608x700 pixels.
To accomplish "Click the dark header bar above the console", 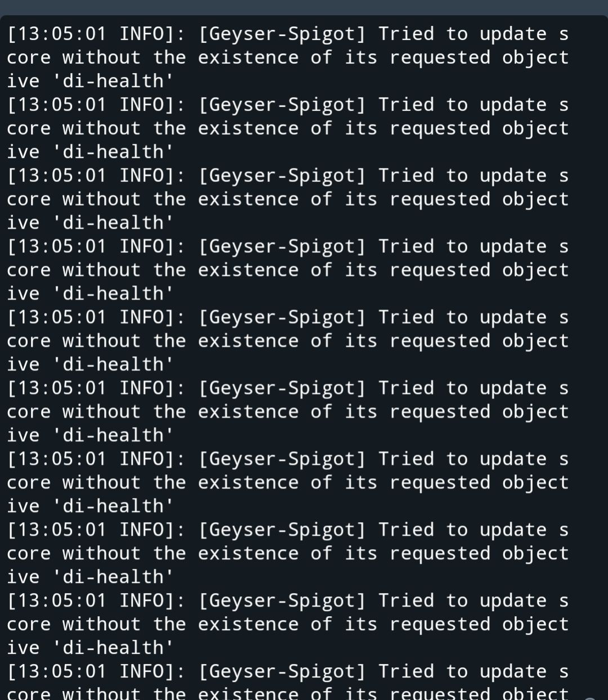I will 304,7.
